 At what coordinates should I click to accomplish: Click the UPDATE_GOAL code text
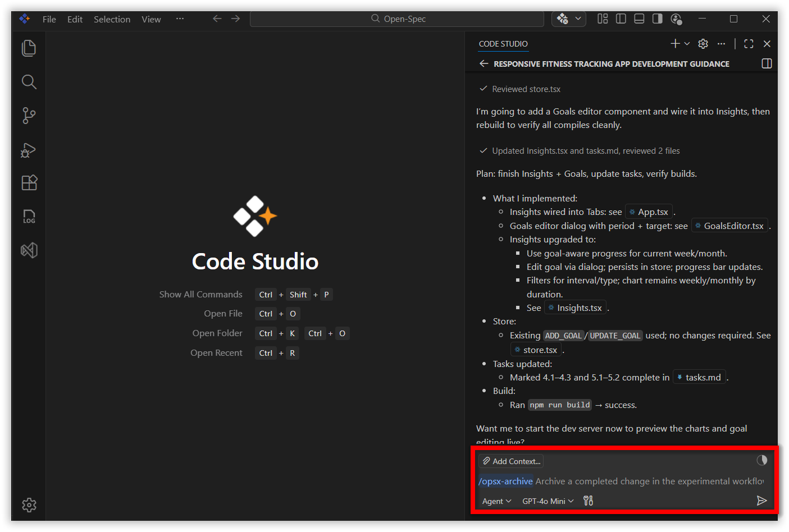click(x=615, y=336)
